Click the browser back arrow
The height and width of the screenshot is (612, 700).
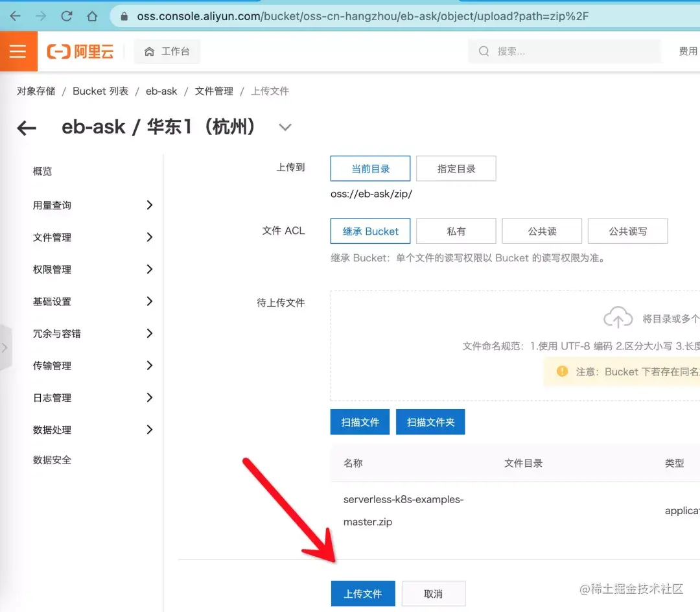[x=15, y=16]
